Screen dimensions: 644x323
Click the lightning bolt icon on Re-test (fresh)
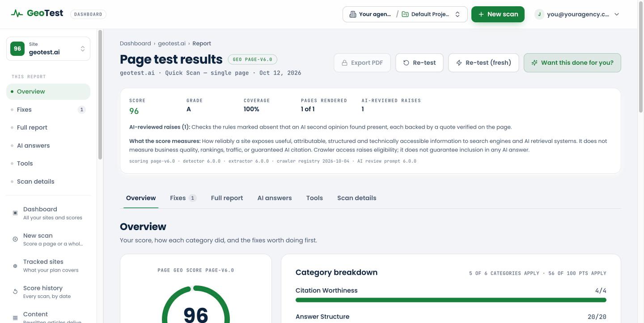[459, 63]
